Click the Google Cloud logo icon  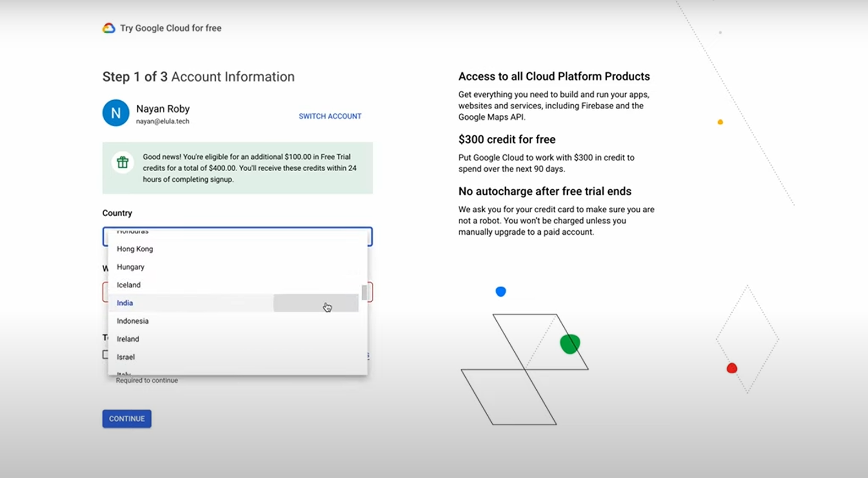pos(109,28)
